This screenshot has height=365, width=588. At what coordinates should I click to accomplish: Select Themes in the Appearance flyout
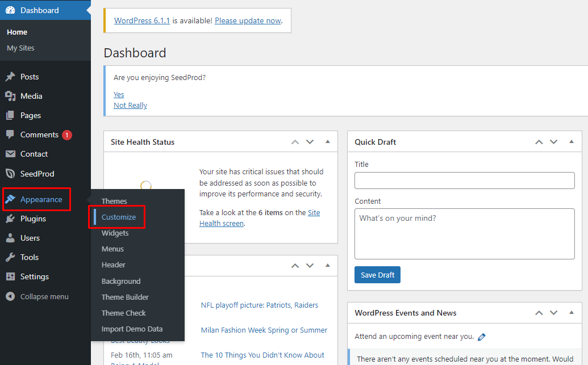[114, 202]
